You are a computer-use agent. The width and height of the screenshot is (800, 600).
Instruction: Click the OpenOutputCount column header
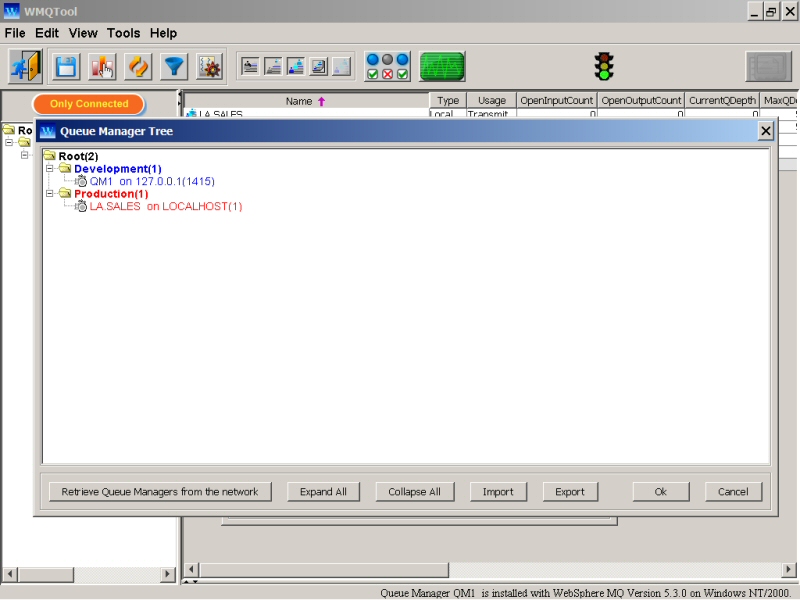[x=641, y=101]
